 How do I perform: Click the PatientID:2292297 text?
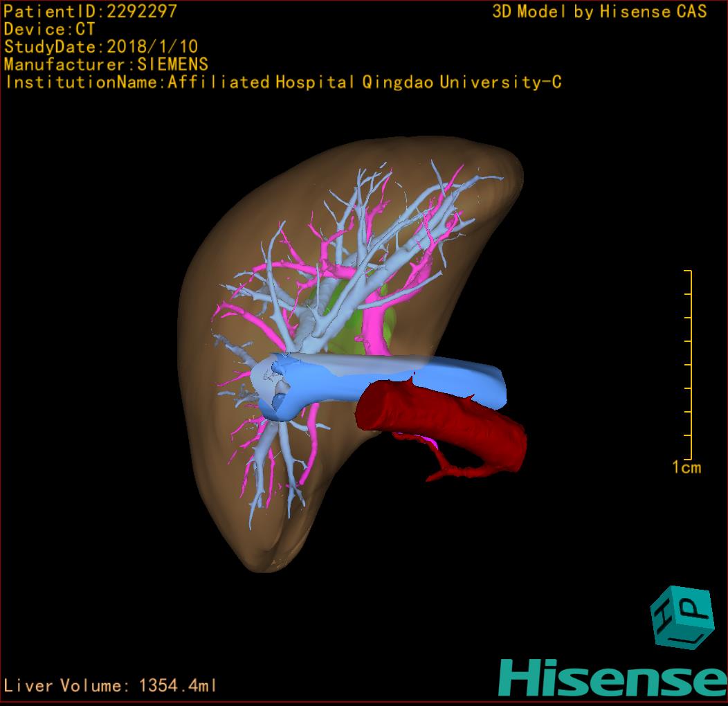(x=90, y=11)
